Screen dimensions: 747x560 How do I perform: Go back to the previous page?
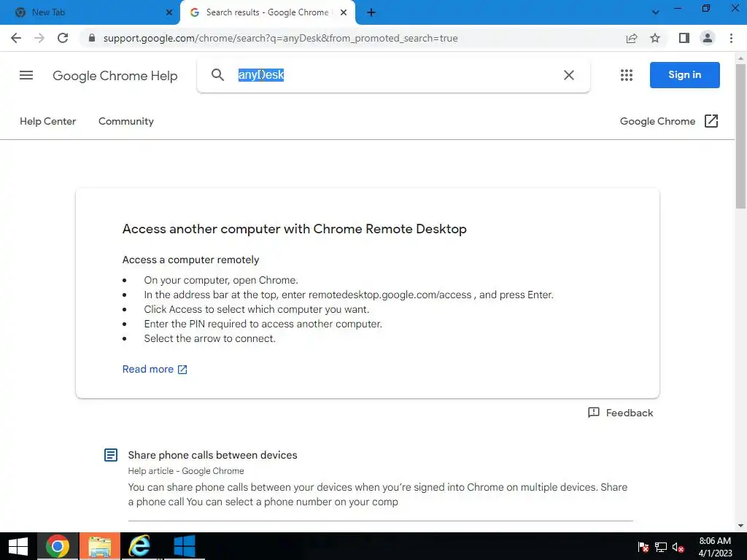point(16,38)
